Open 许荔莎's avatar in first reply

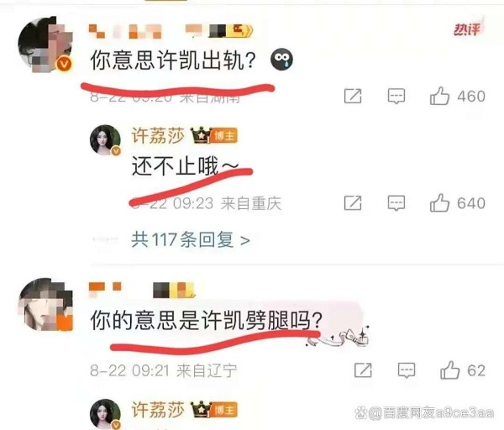pos(105,140)
